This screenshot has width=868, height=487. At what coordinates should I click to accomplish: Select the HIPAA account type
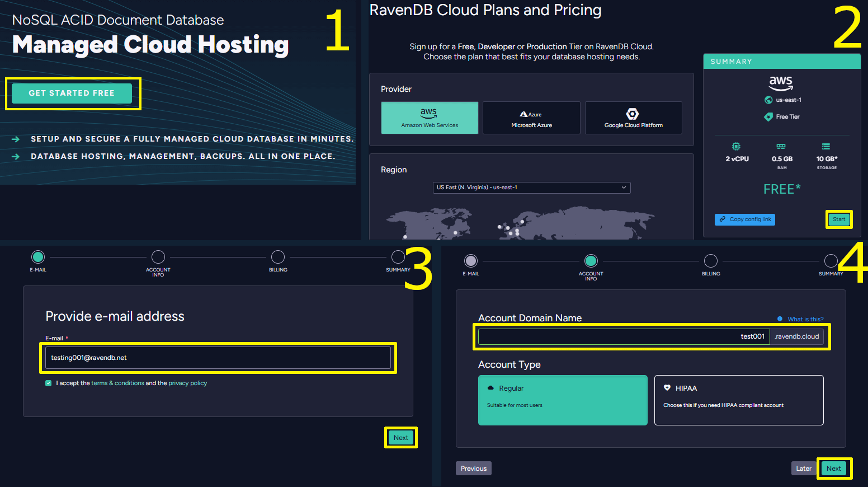point(739,400)
